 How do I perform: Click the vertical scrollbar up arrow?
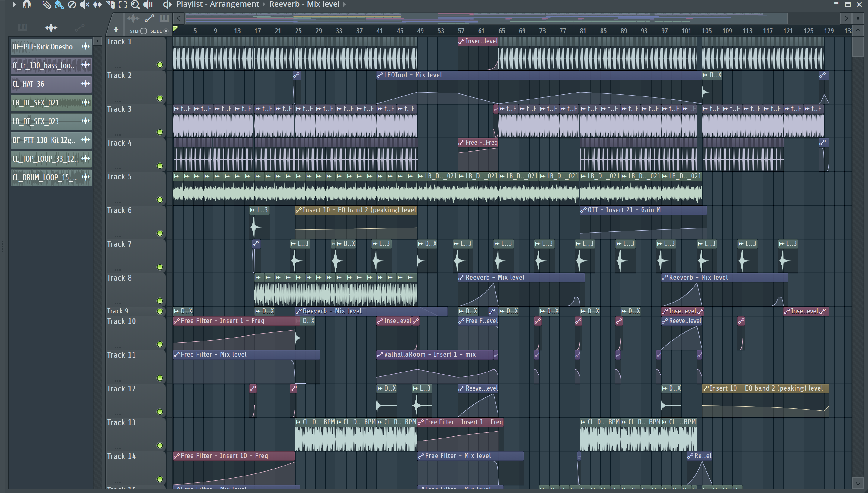tap(858, 30)
